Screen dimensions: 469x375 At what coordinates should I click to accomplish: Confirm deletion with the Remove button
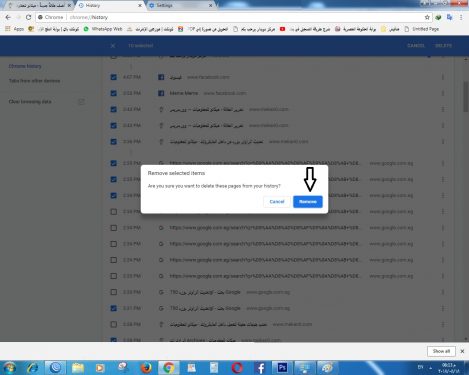tap(308, 202)
